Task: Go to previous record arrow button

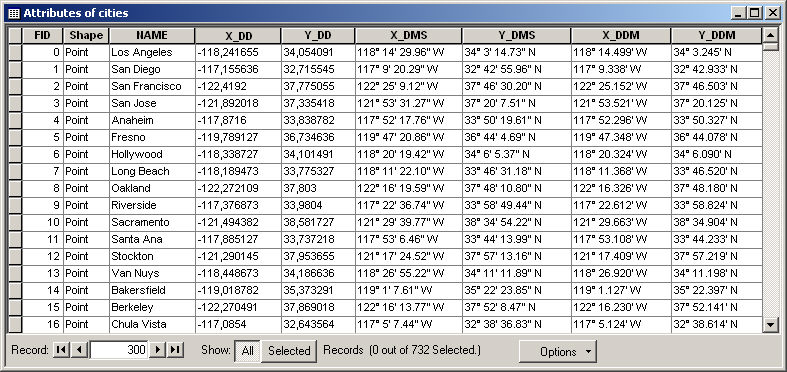Action: click(79, 350)
